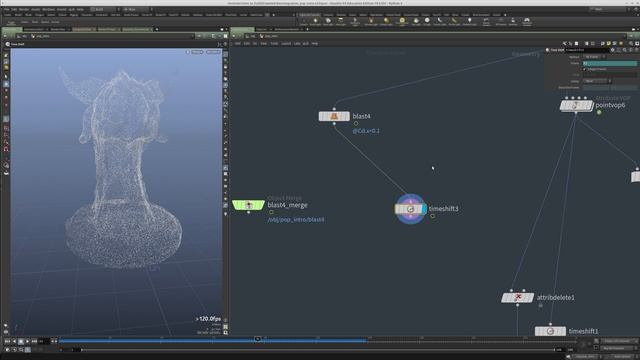This screenshot has width=640, height=360.
Task: Play the animation forward
Action: tap(27, 341)
